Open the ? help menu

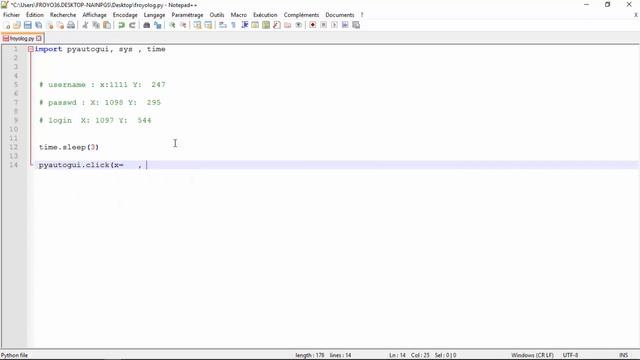362,15
